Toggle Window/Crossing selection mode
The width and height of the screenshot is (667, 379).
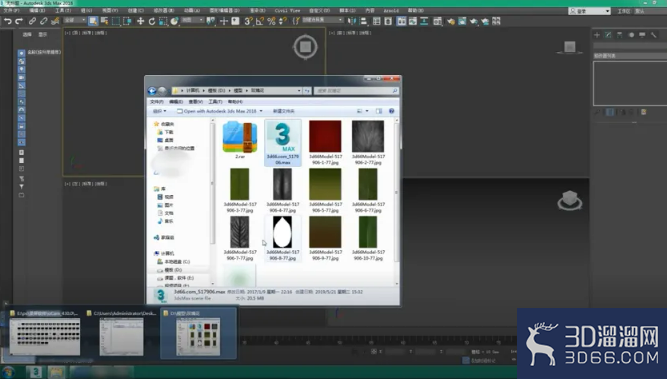click(127, 21)
